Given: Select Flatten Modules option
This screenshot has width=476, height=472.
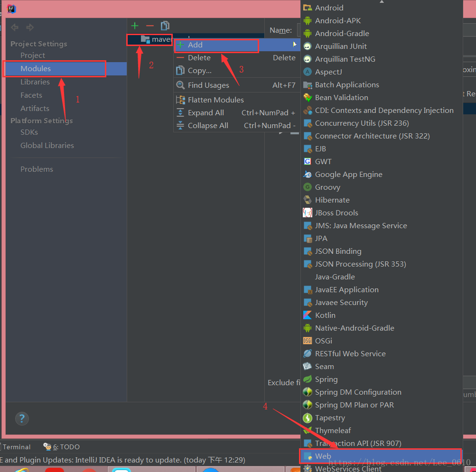Looking at the screenshot, I should point(237,100).
